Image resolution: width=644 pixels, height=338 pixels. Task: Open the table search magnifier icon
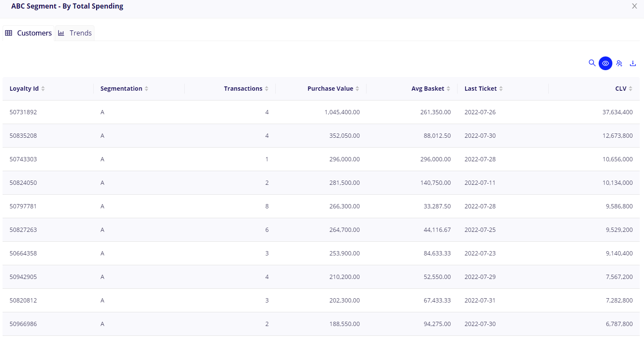(x=592, y=63)
